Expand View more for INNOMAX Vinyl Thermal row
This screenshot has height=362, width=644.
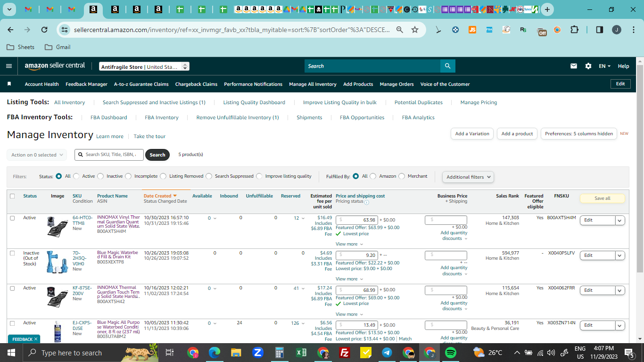click(349, 244)
